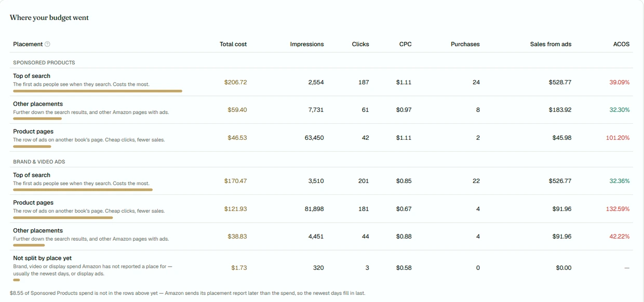The image size is (644, 302).
Task: Click the 42.22% ACOS value
Action: click(620, 237)
